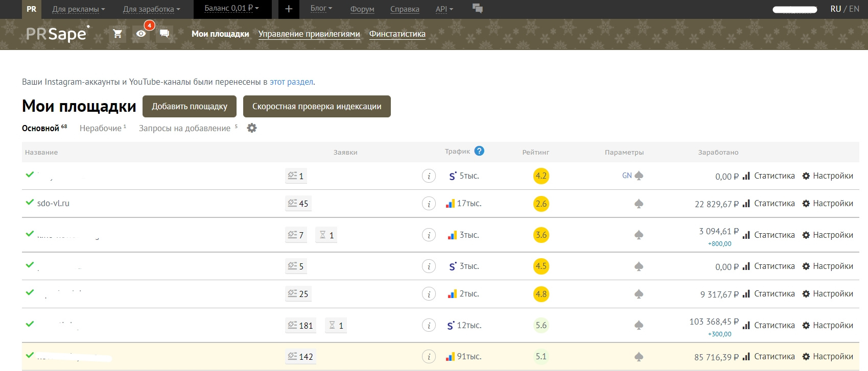
Task: Expand the Блог dropdown
Action: pos(321,8)
